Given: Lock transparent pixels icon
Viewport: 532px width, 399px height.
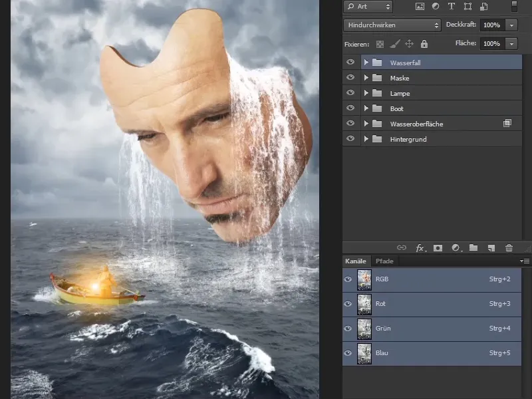Looking at the screenshot, I should point(380,44).
